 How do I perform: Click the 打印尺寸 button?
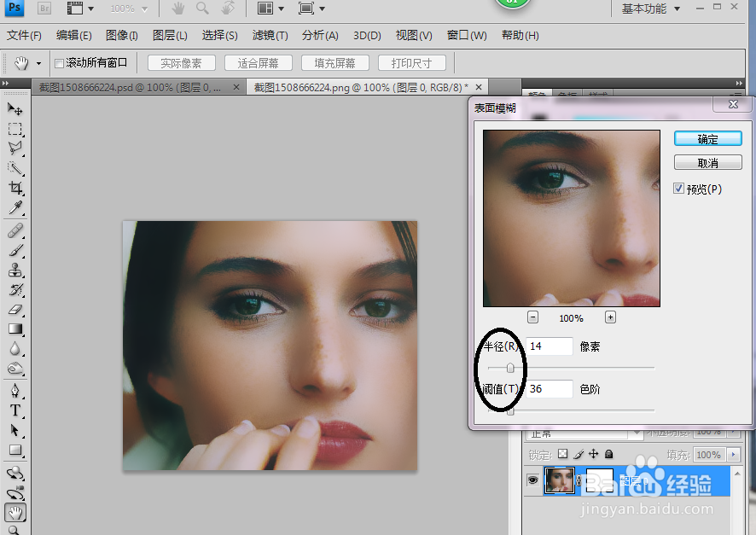pyautogui.click(x=412, y=63)
